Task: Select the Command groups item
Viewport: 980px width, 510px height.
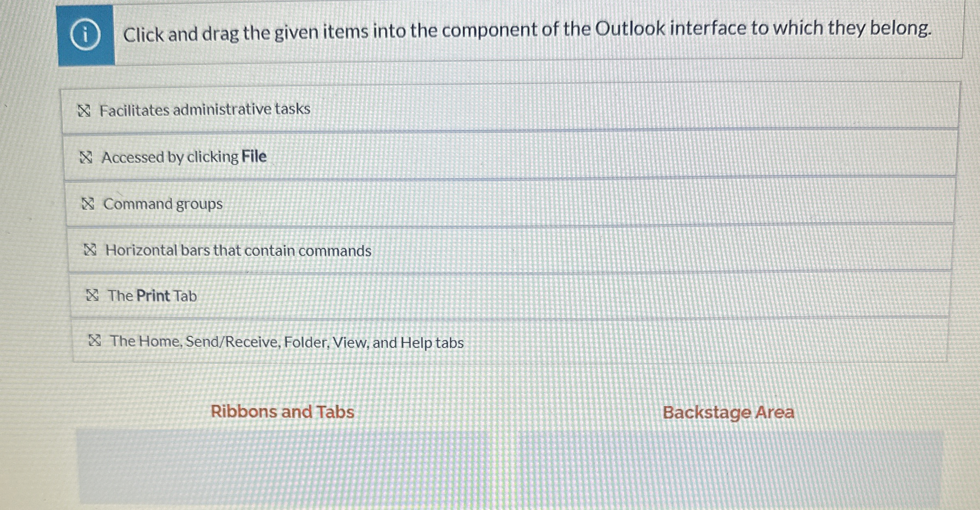Action: coord(164,204)
